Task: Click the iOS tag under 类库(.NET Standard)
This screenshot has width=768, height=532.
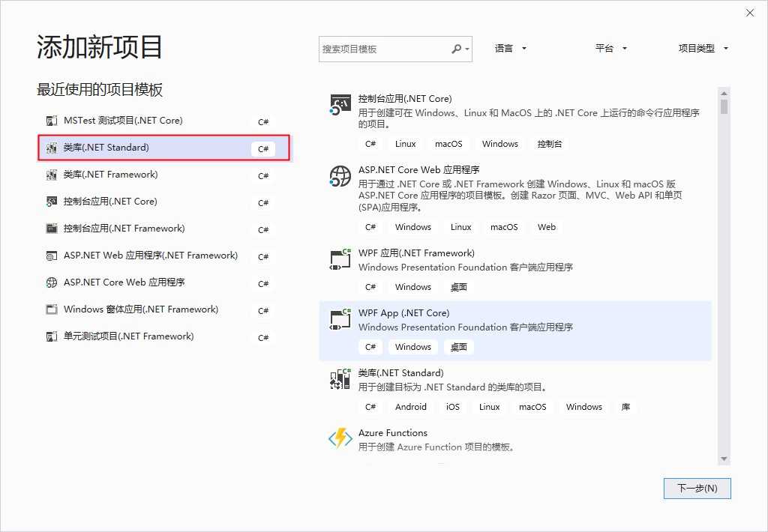Action: [x=453, y=407]
